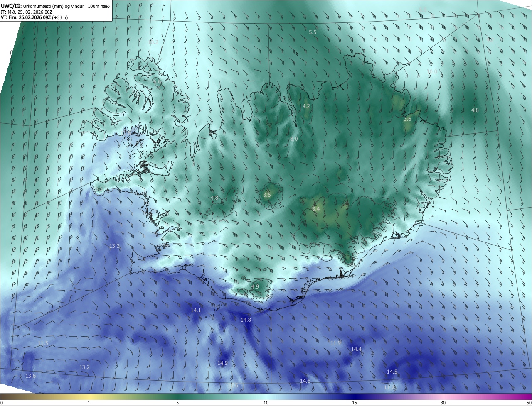Click the 14.8 value label
Screen dimensions: 532x406
pyautogui.click(x=246, y=320)
